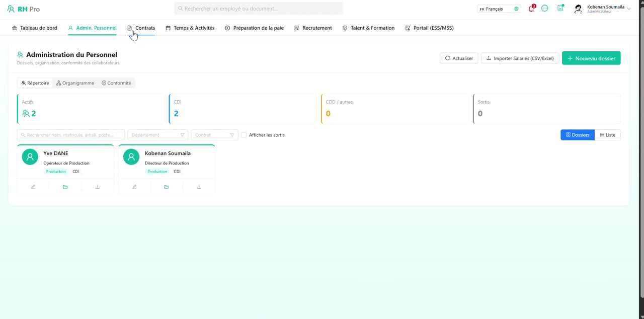Click the name Yve DANE
This screenshot has height=319, width=644.
(x=56, y=153)
